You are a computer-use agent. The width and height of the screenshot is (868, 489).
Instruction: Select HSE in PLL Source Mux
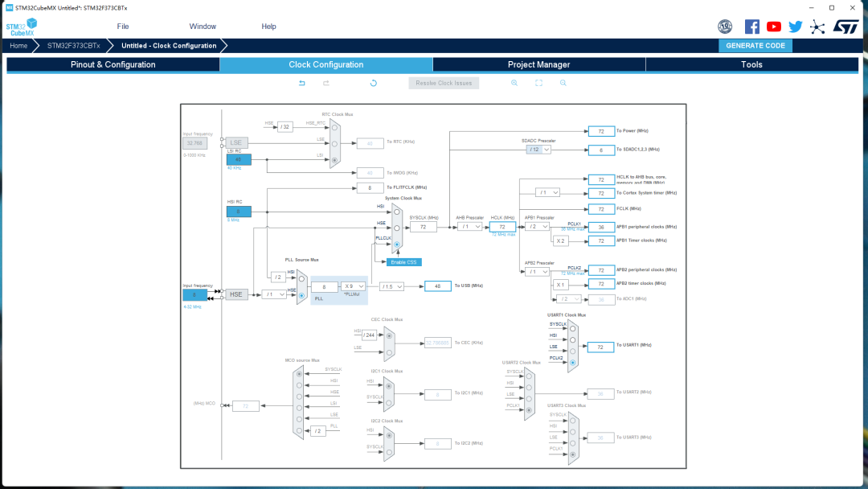pyautogui.click(x=301, y=296)
